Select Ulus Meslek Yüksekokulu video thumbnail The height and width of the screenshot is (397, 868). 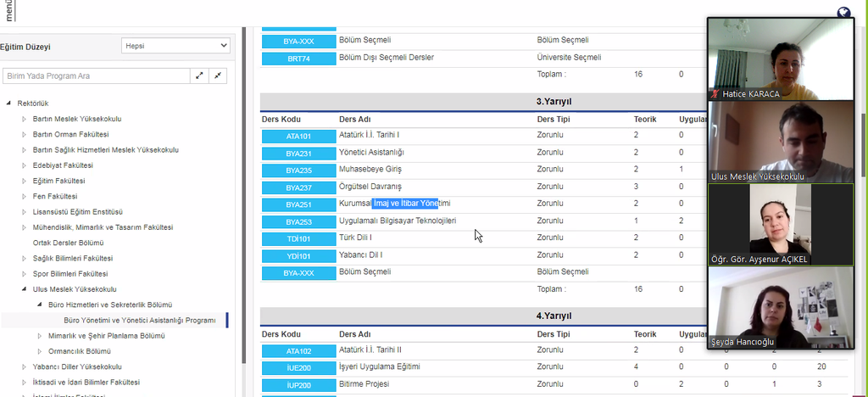781,141
